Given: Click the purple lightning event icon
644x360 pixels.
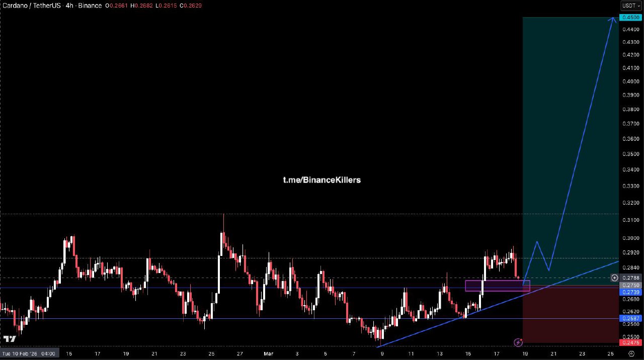Looking at the screenshot, I should click(x=518, y=342).
